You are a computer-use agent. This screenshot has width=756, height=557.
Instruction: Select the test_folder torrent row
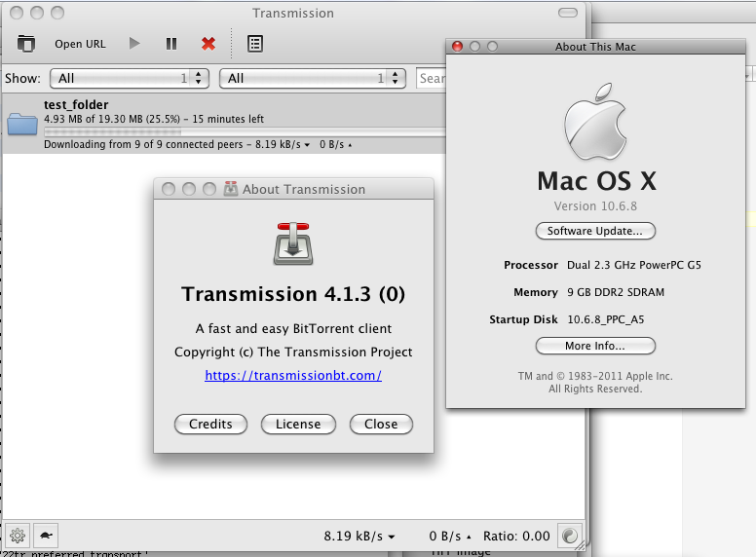[x=224, y=124]
